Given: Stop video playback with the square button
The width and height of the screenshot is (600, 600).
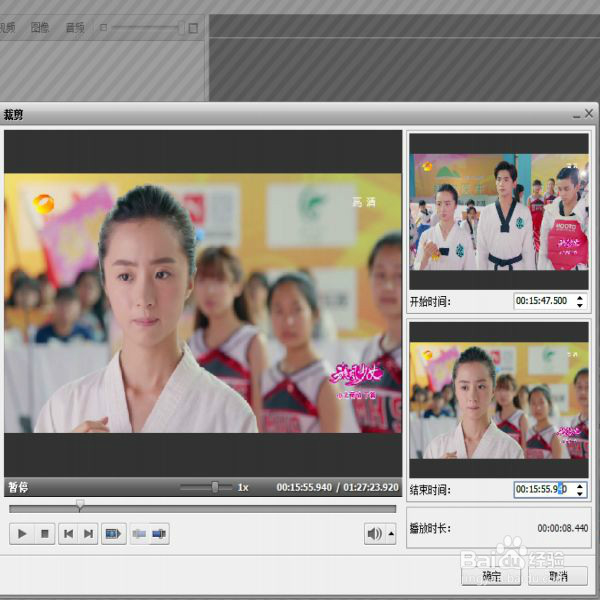Looking at the screenshot, I should point(45,533).
